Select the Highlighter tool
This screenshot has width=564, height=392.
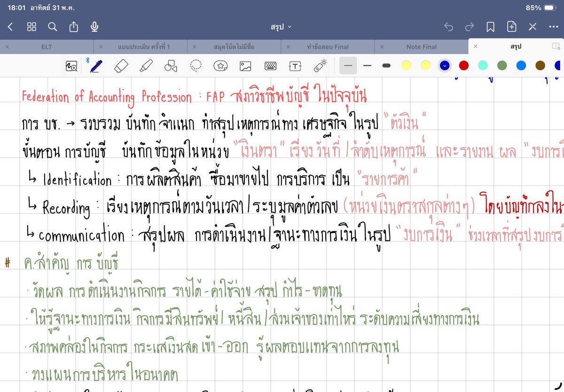[x=146, y=65]
